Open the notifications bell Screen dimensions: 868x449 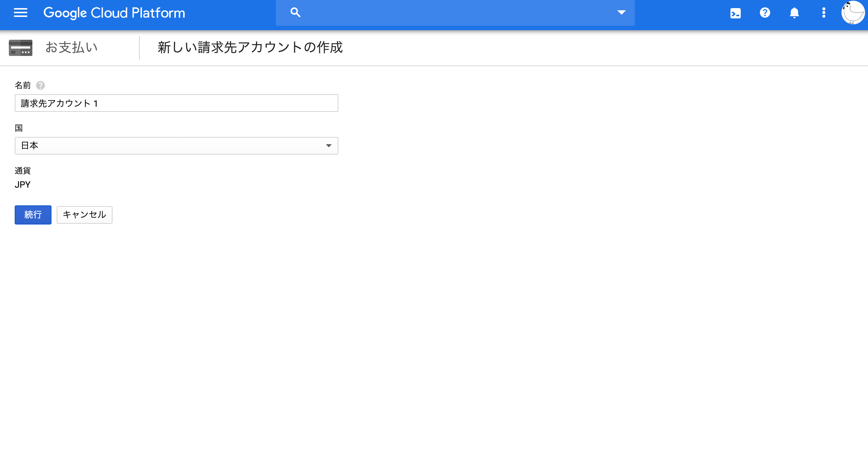[x=794, y=13]
